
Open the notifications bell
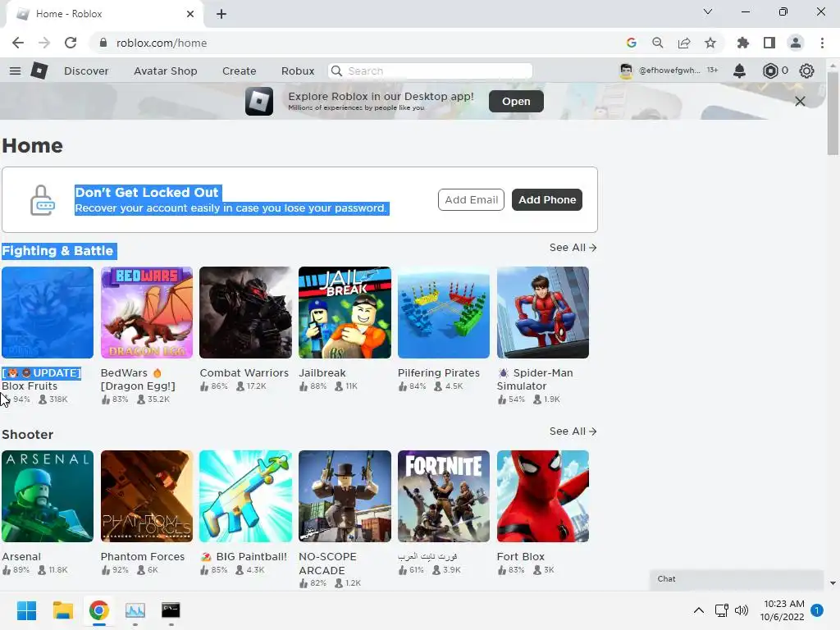[x=739, y=71]
